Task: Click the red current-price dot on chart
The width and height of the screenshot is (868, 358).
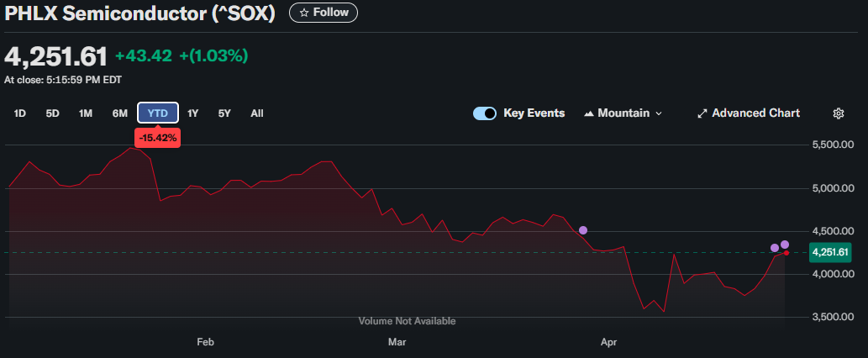Action: 786,253
